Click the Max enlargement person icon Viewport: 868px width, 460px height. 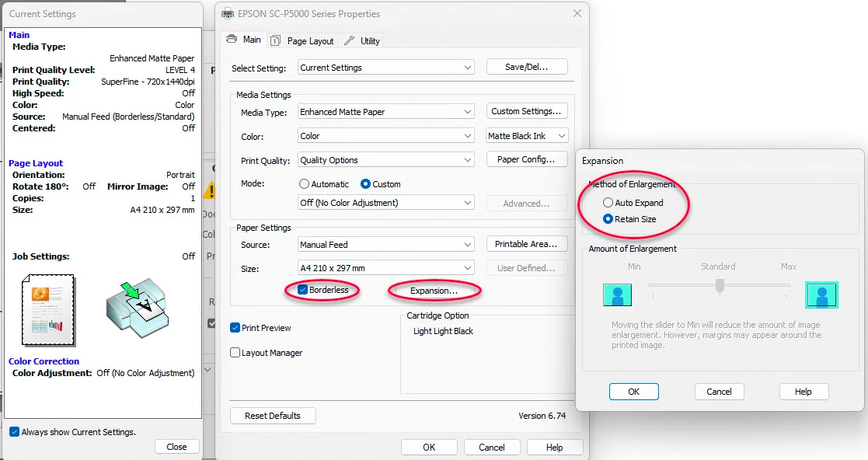(821, 294)
